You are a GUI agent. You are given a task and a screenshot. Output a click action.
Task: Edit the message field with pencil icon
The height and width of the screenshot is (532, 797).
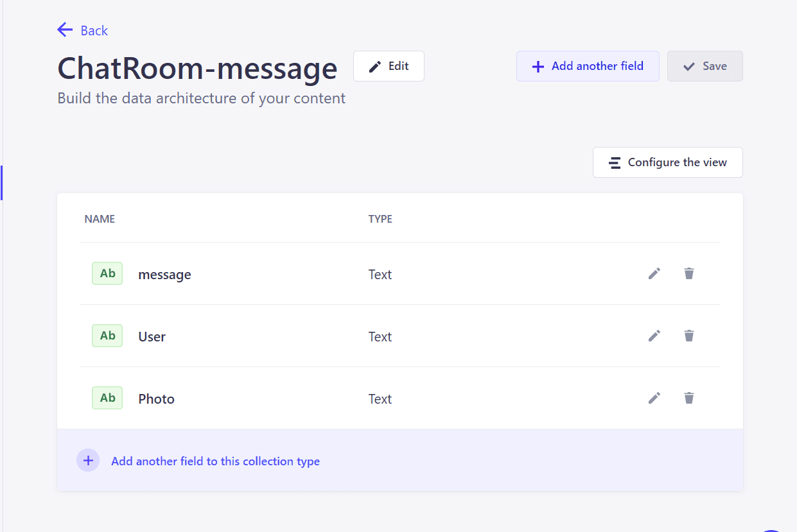click(x=654, y=274)
